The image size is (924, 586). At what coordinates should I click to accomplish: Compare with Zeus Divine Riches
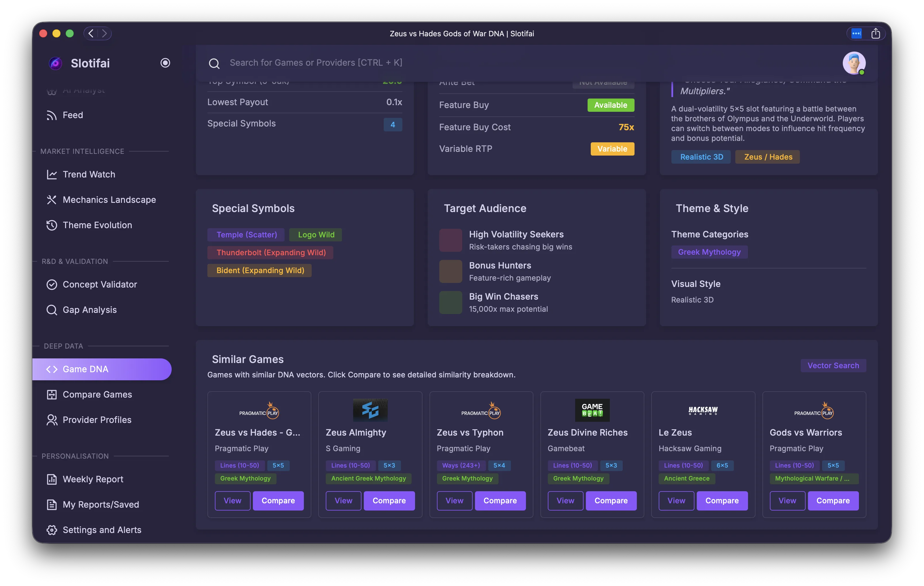tap(611, 501)
